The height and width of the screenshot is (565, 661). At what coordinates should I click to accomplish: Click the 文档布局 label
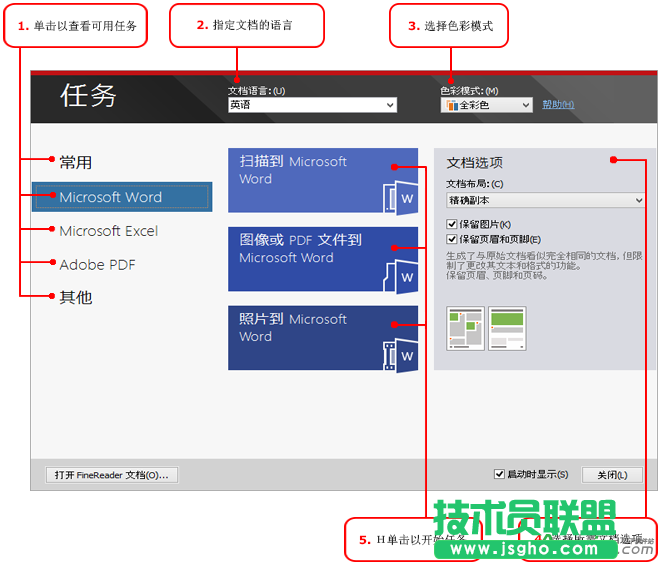pyautogui.click(x=475, y=184)
